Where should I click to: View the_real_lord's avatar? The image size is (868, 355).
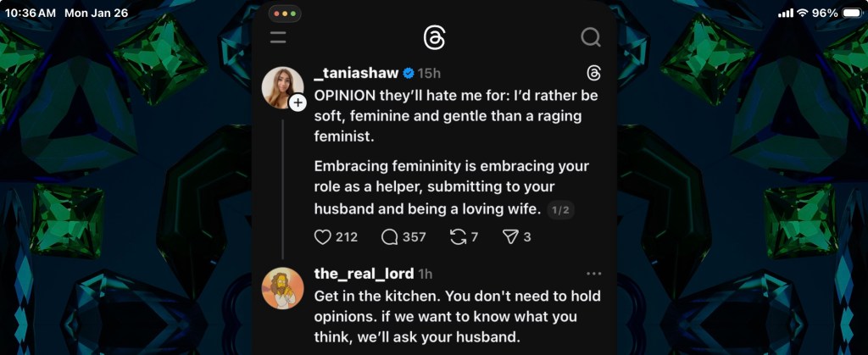pos(283,288)
